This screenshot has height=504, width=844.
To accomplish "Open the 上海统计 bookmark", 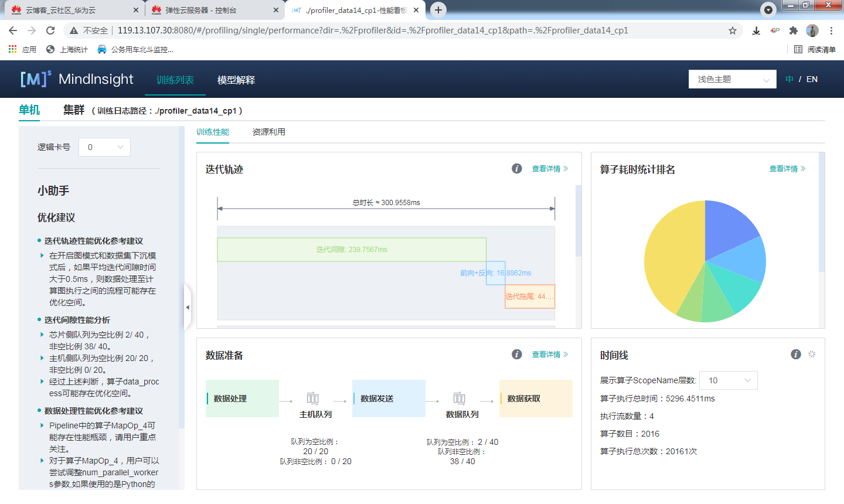I will point(67,49).
